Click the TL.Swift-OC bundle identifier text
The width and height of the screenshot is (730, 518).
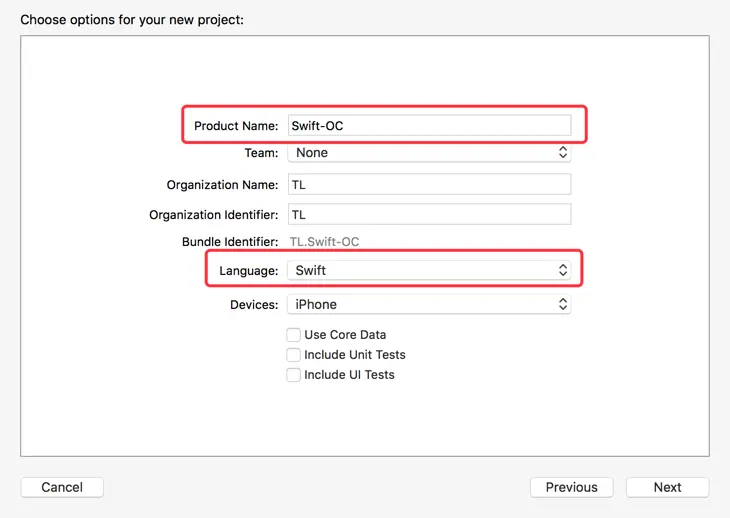[x=324, y=242]
